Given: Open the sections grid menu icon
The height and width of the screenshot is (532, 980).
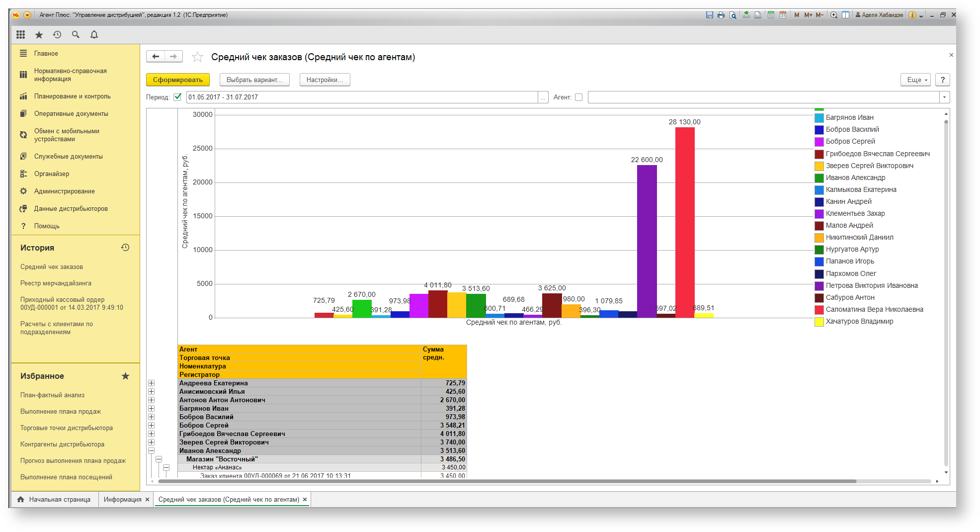Looking at the screenshot, I should (20, 34).
